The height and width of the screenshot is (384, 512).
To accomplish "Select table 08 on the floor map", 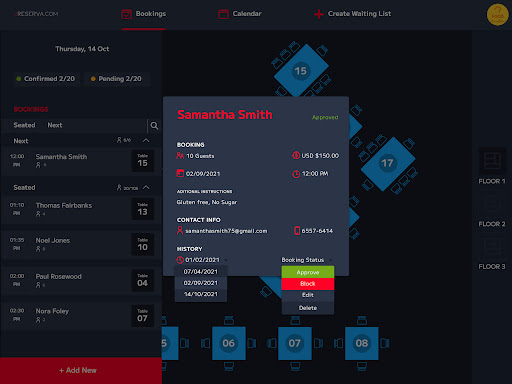I will (362, 343).
